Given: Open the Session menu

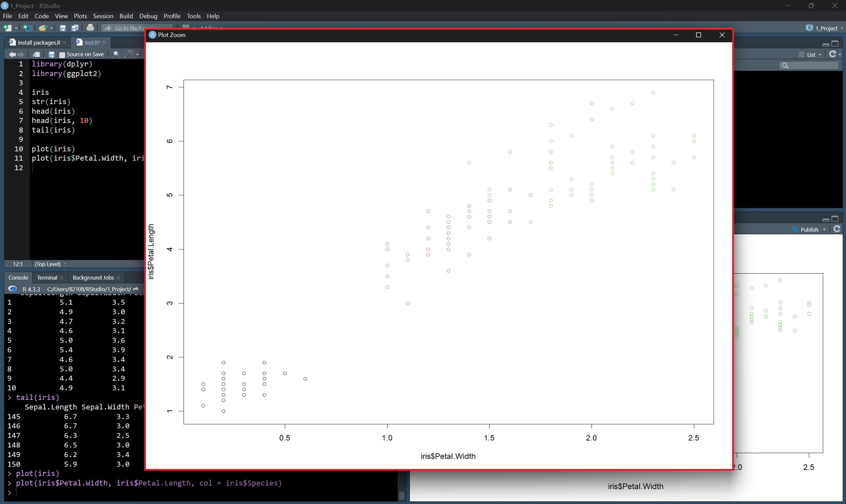Looking at the screenshot, I should (x=103, y=16).
